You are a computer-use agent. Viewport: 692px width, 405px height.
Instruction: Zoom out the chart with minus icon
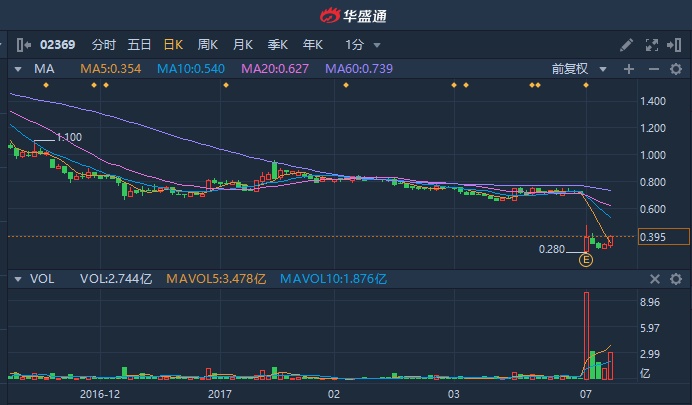pyautogui.click(x=654, y=69)
